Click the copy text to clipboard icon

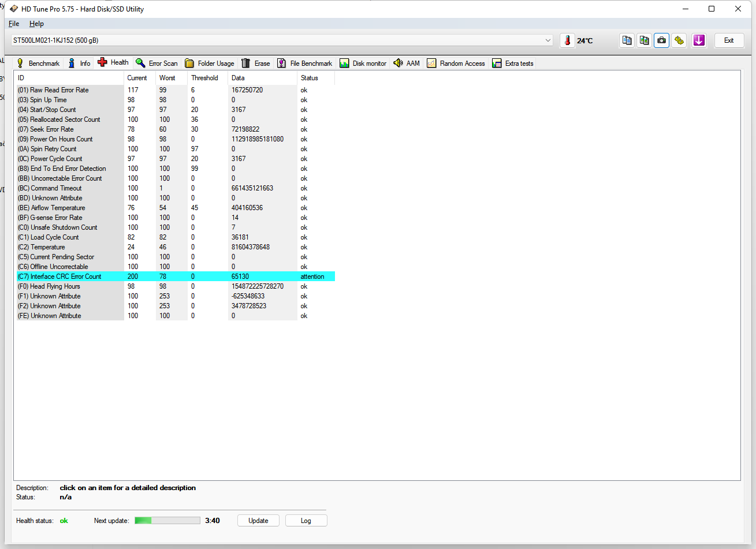[x=627, y=40]
